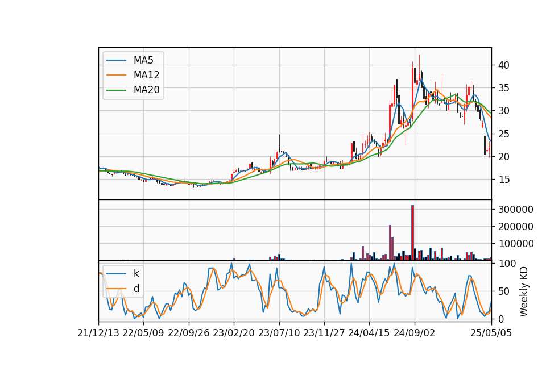Click the volume axis value 300000
Image resolution: width=546 pixels, height=392 pixels.
coord(516,210)
